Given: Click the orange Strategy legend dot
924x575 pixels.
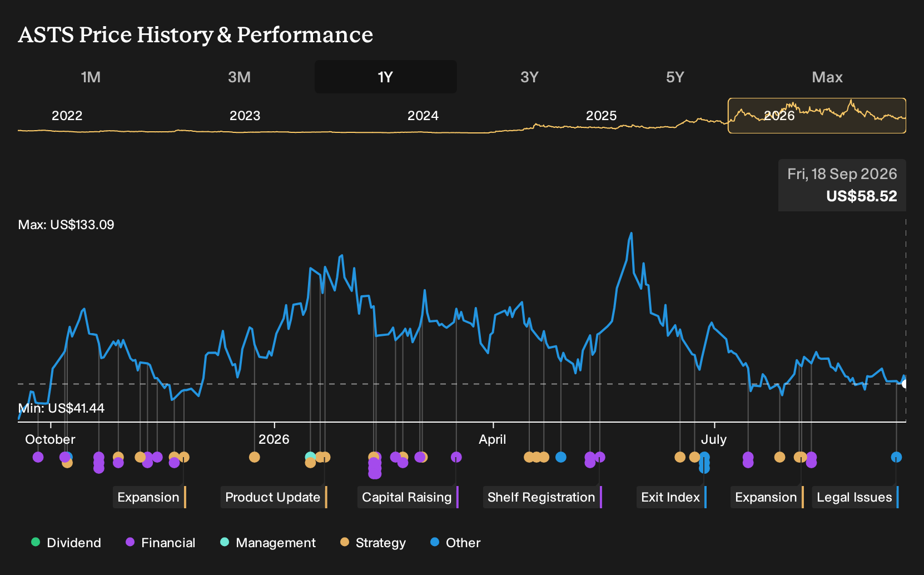Looking at the screenshot, I should point(345,542).
